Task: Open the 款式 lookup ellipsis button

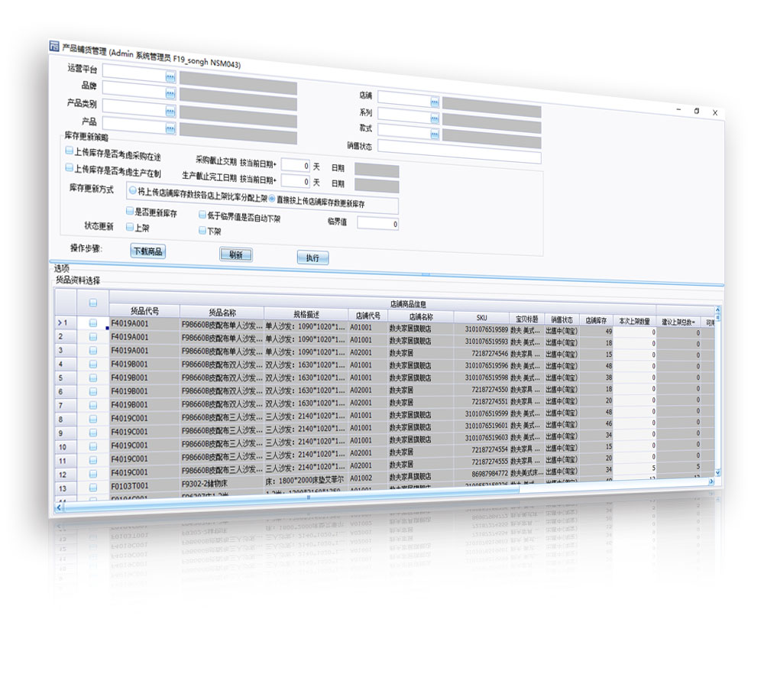Action: pos(434,133)
